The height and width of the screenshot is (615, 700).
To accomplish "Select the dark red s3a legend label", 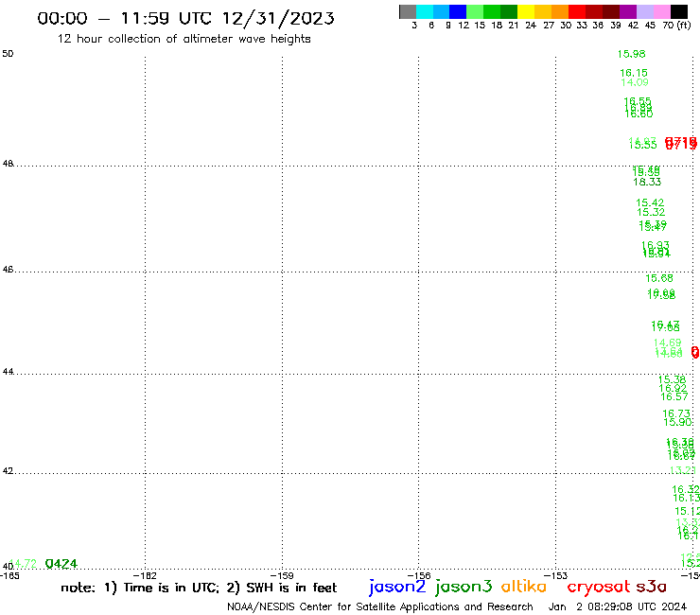I will [x=652, y=587].
